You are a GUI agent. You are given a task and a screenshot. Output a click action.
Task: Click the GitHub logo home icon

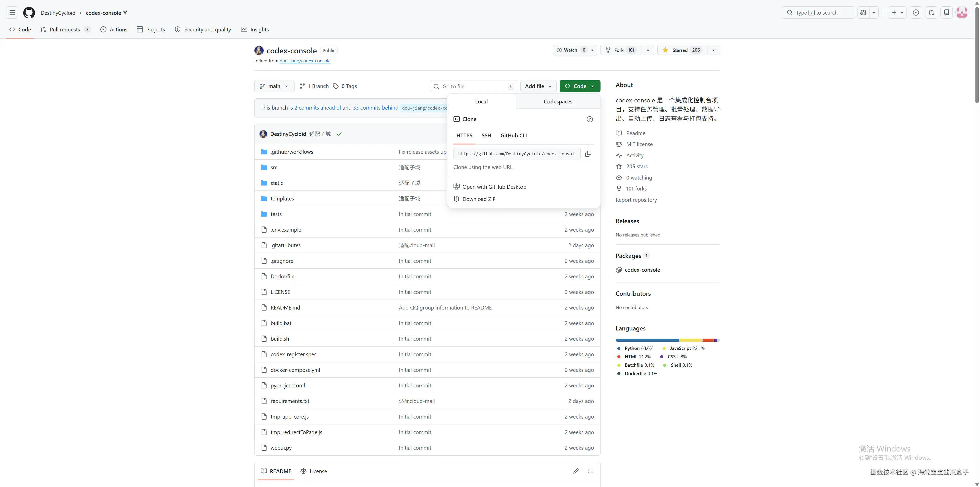click(29, 13)
